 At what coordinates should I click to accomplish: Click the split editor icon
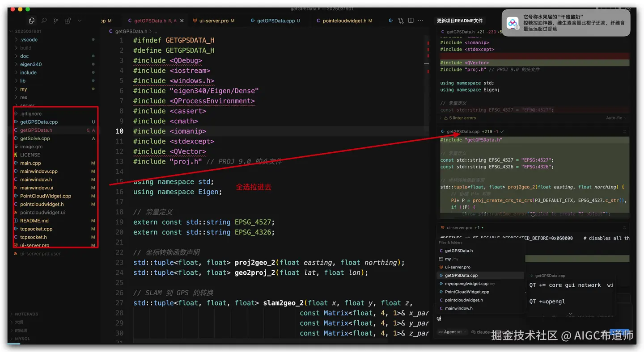pyautogui.click(x=411, y=21)
